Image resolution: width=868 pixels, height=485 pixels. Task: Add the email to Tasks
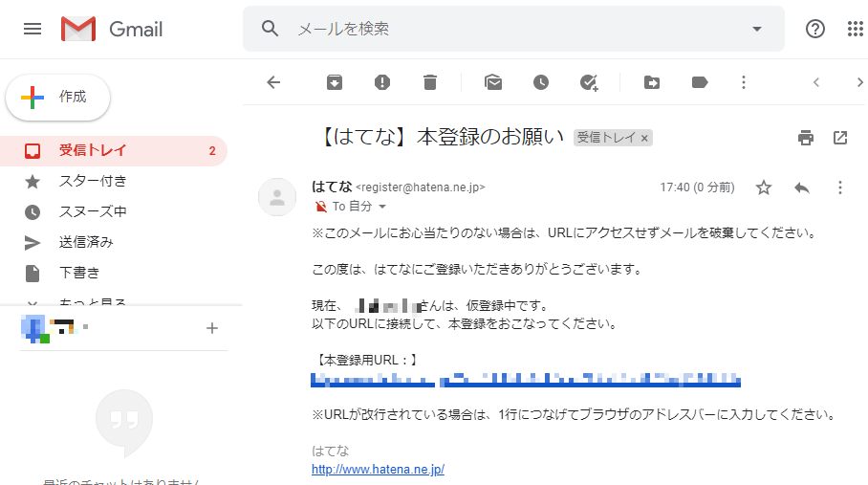coord(589,82)
